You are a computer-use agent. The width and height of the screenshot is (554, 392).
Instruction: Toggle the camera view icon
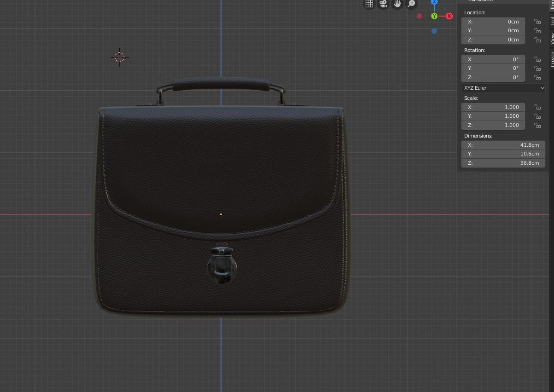(383, 4)
